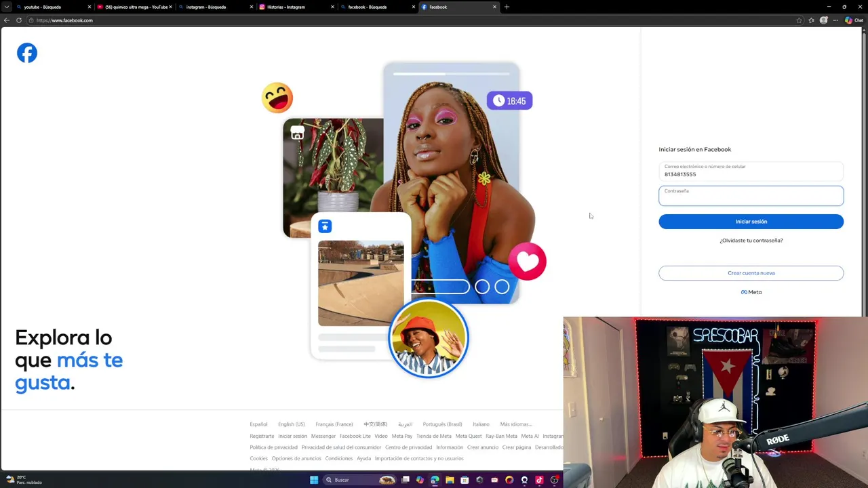
Task: Open the Facebook Lite footer link
Action: (x=355, y=436)
